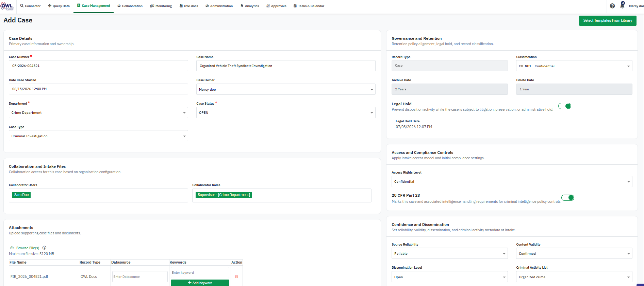Open the Mercy doe user profile
The width and height of the screenshot is (644, 286).
[636, 6]
